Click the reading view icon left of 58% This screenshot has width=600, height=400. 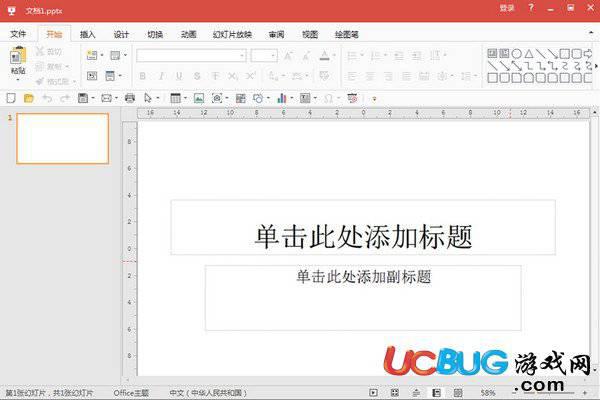458,393
